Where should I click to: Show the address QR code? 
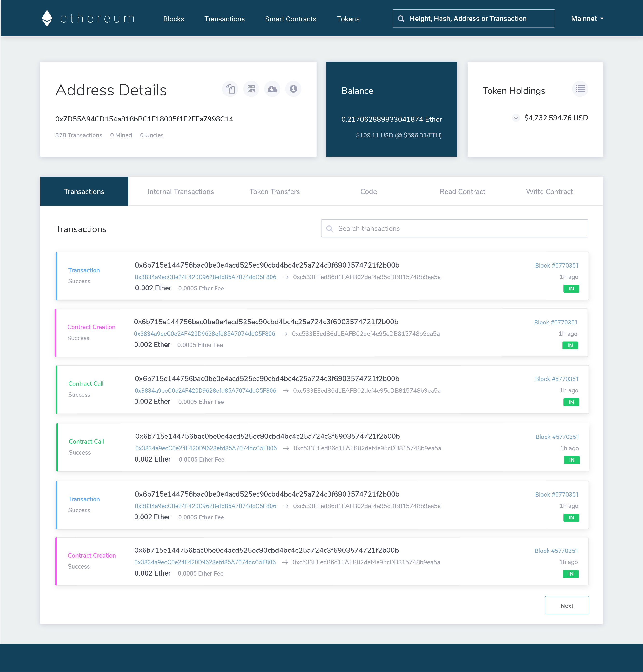point(251,89)
